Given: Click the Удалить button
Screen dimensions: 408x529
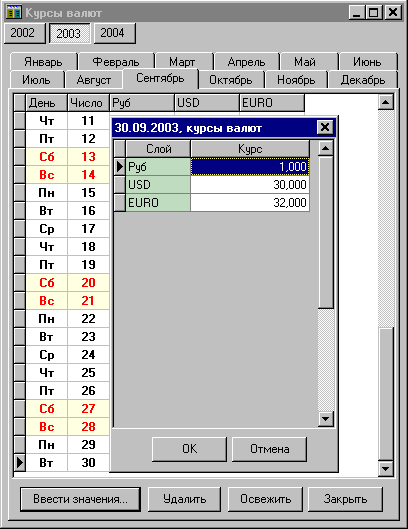Looking at the screenshot, I should (x=184, y=499).
